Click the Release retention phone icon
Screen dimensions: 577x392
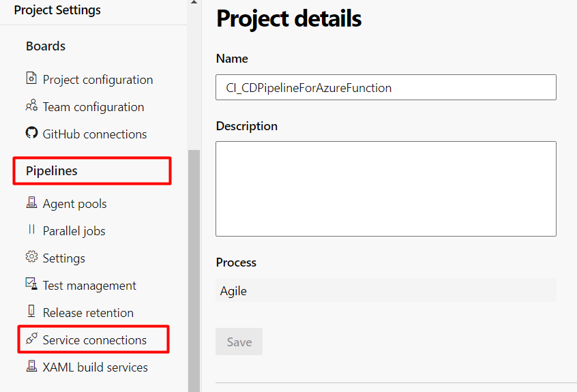pyautogui.click(x=31, y=311)
